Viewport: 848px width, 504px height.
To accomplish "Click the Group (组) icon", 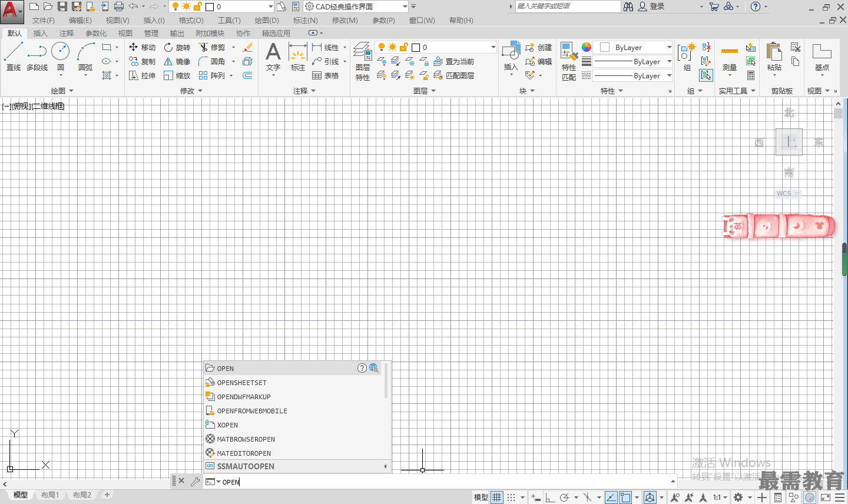I will [687, 57].
